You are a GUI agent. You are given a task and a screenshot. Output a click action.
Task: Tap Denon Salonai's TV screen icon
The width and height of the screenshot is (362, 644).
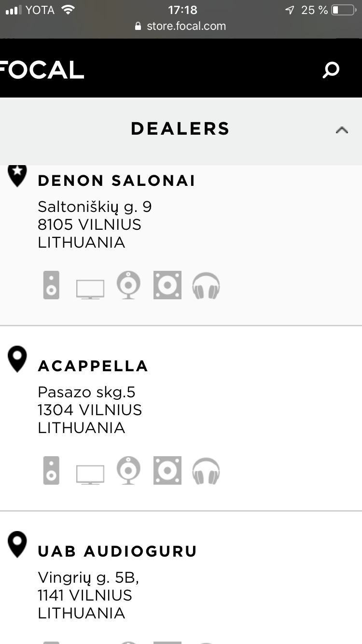90,289
